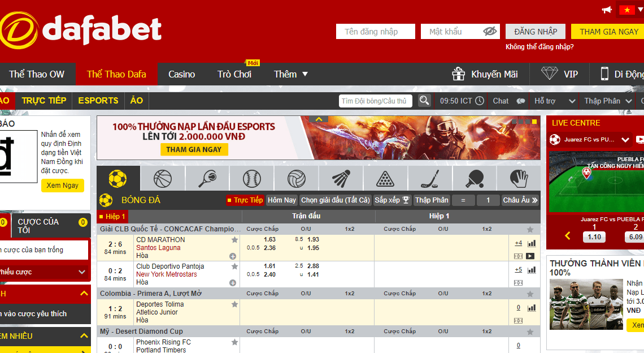This screenshot has height=353, width=644.
Task: Open the badminton shuttlecock sport tab
Action: tap(341, 179)
